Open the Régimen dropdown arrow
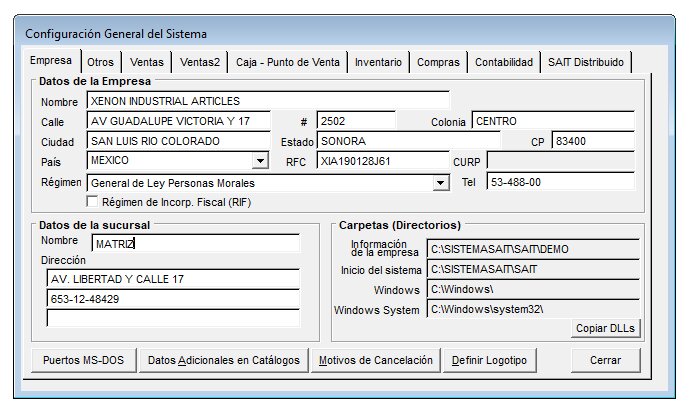The width and height of the screenshot is (694, 413). [x=440, y=182]
